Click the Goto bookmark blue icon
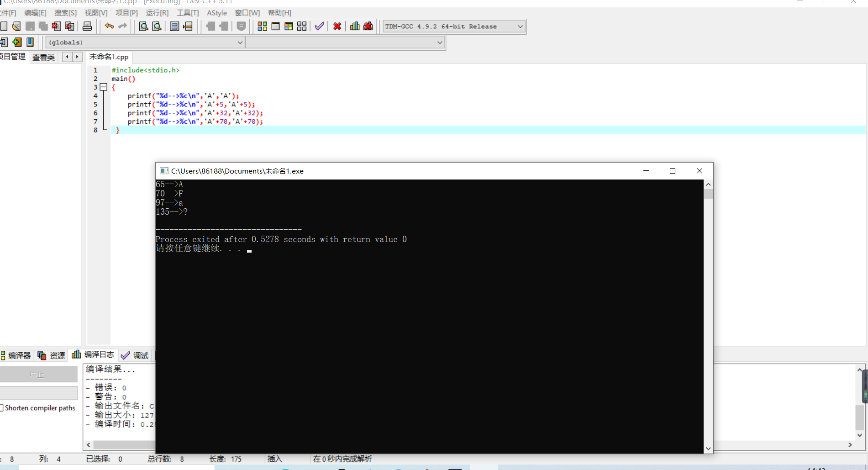This screenshot has height=470, width=868. 30,42
